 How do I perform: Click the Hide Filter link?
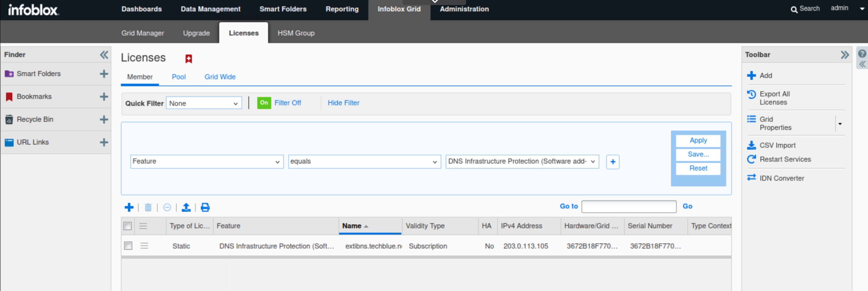pos(343,103)
